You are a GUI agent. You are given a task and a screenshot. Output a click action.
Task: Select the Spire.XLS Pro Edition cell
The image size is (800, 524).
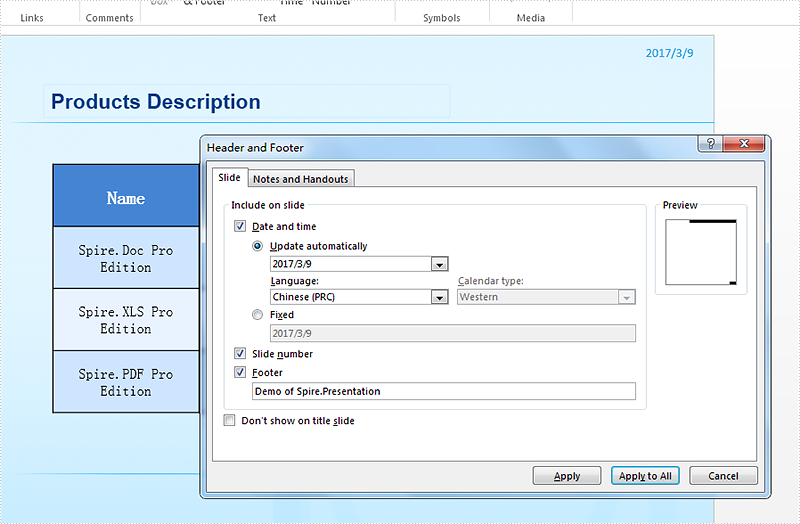click(126, 320)
